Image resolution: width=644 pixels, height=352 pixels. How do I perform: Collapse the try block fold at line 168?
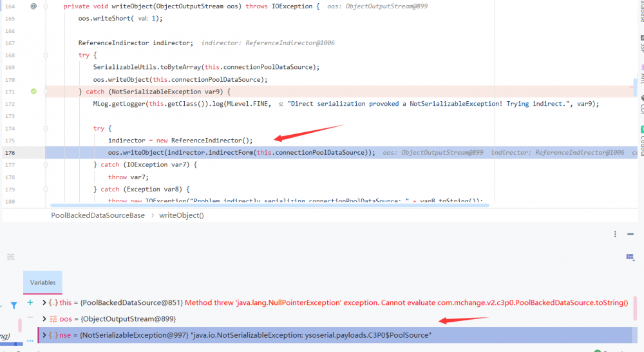(46, 55)
